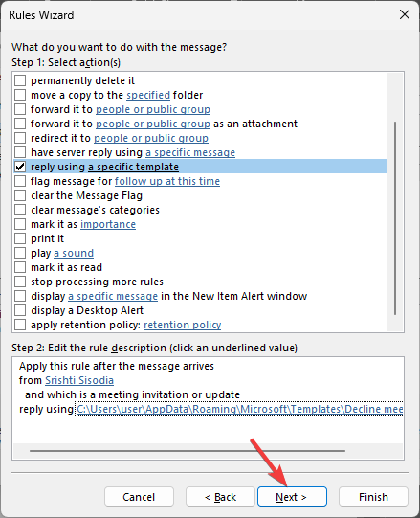The width and height of the screenshot is (420, 518).
Task: Check 'clear message's categories' box
Action: tap(20, 210)
